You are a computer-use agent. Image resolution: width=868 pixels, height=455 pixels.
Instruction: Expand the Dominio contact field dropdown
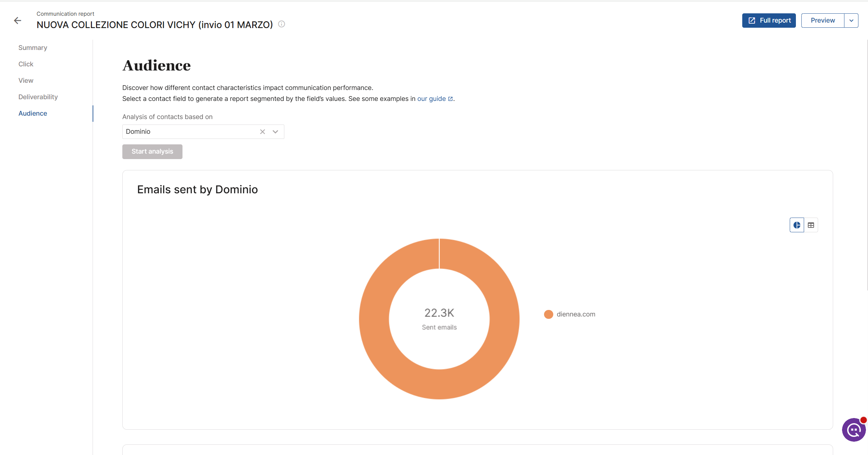[275, 132]
